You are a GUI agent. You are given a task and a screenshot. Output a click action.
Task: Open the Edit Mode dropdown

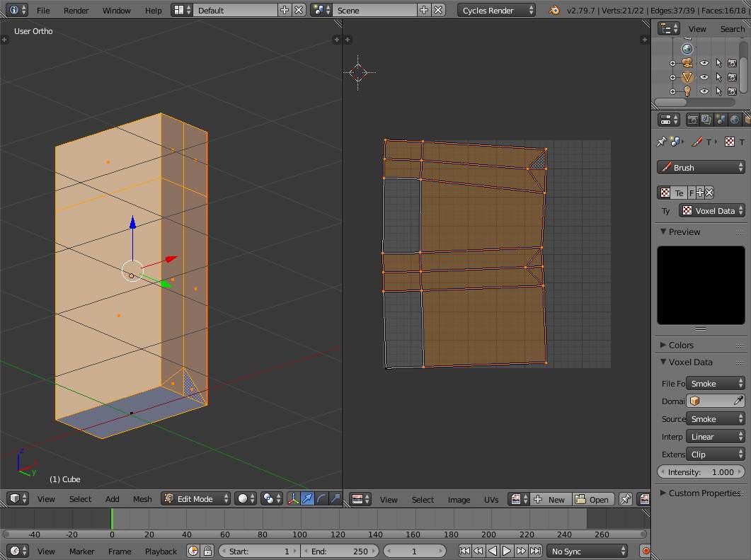195,498
